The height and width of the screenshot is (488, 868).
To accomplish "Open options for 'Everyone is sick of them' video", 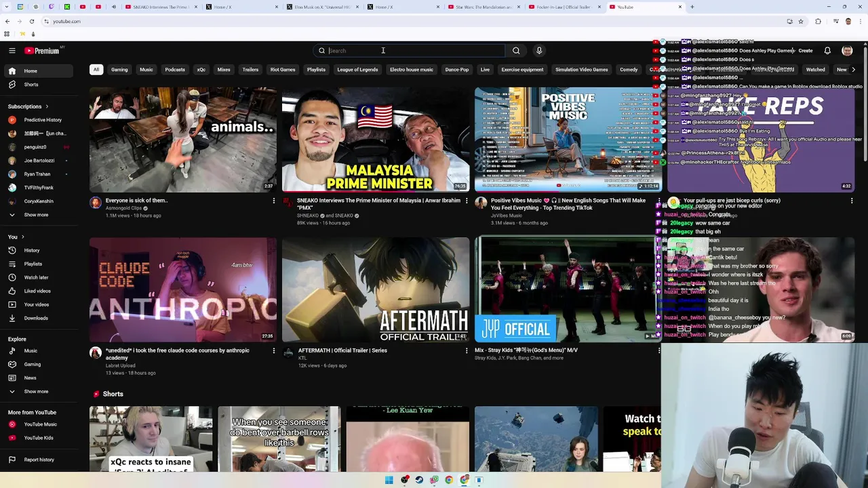I will pyautogui.click(x=274, y=201).
